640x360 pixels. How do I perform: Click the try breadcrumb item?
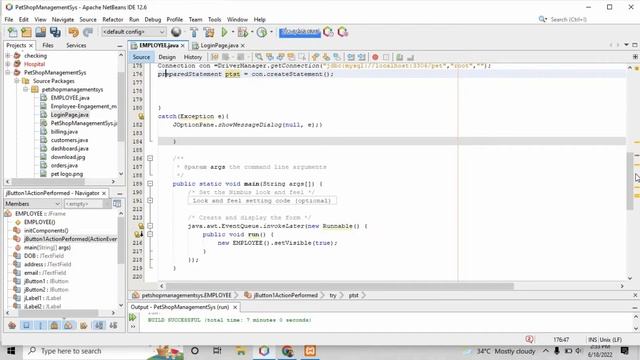click(333, 295)
